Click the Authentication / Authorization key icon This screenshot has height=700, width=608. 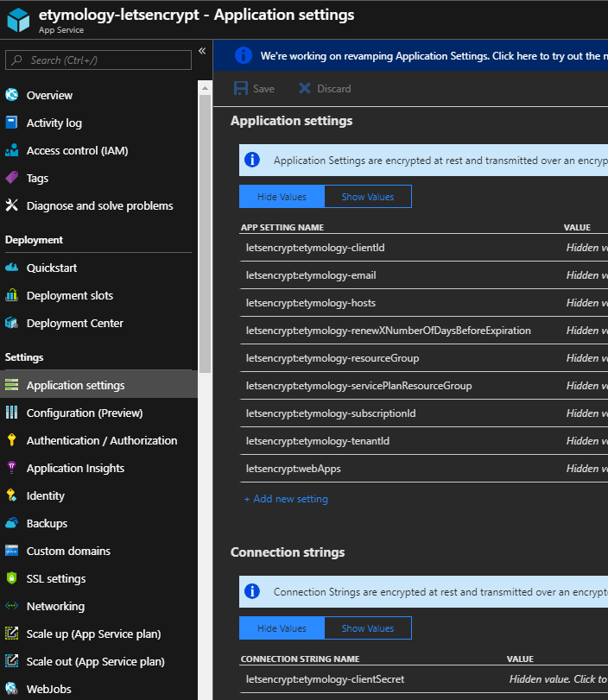(11, 440)
